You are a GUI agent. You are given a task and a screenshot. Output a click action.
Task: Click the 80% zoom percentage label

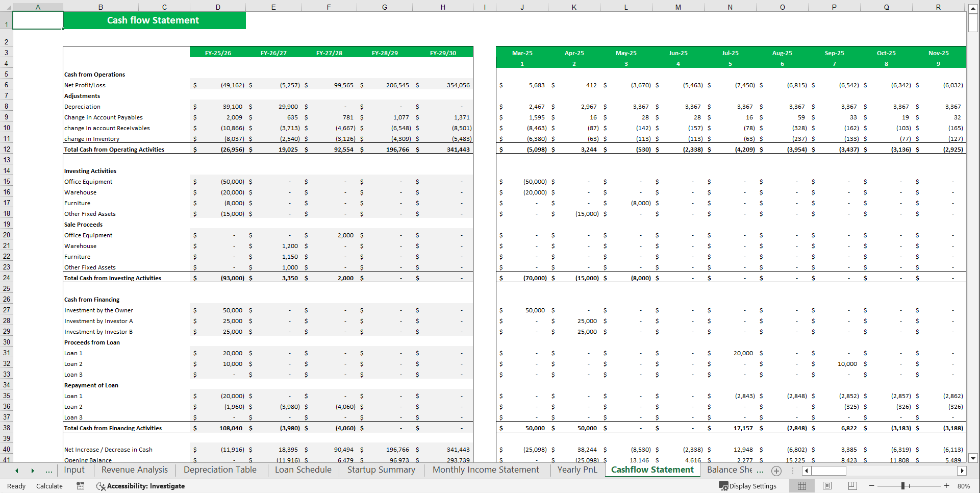click(964, 486)
